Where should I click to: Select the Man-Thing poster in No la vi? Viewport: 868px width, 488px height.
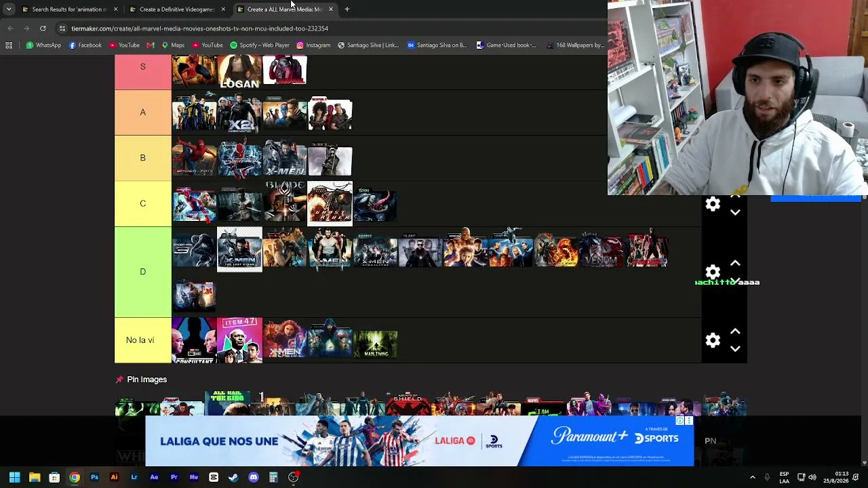[375, 340]
